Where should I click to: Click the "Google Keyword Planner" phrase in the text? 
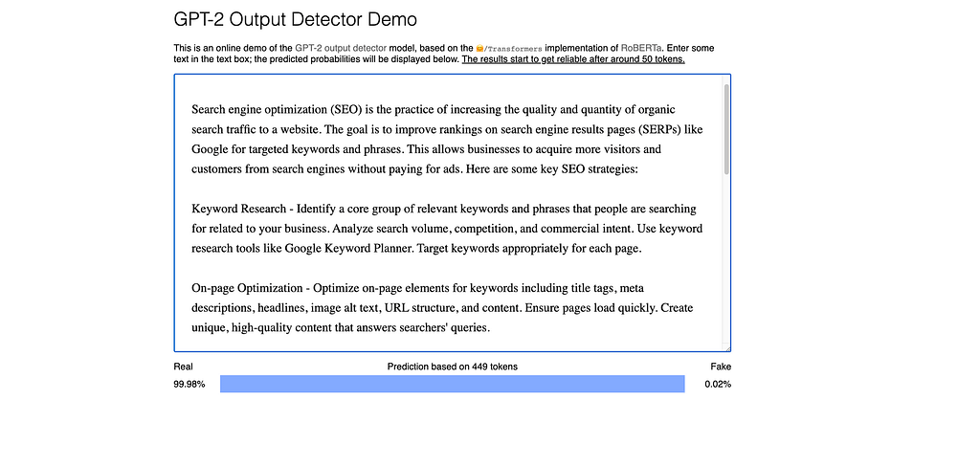pyautogui.click(x=349, y=248)
